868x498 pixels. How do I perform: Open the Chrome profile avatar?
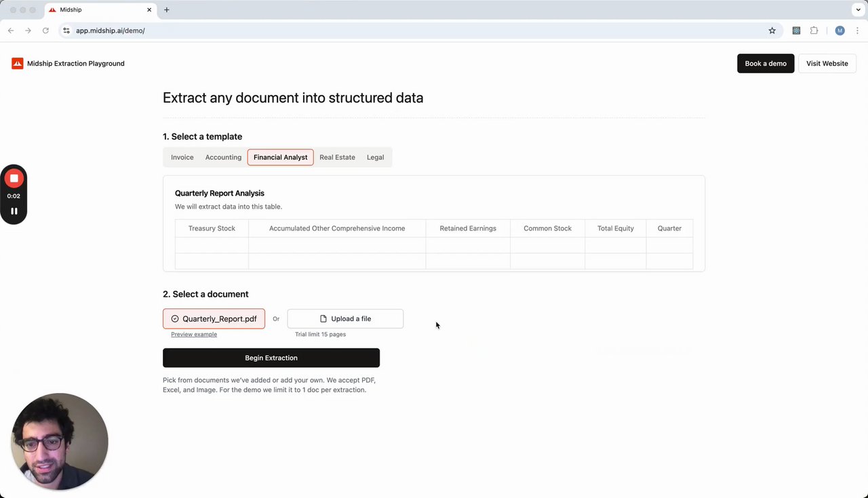click(840, 30)
